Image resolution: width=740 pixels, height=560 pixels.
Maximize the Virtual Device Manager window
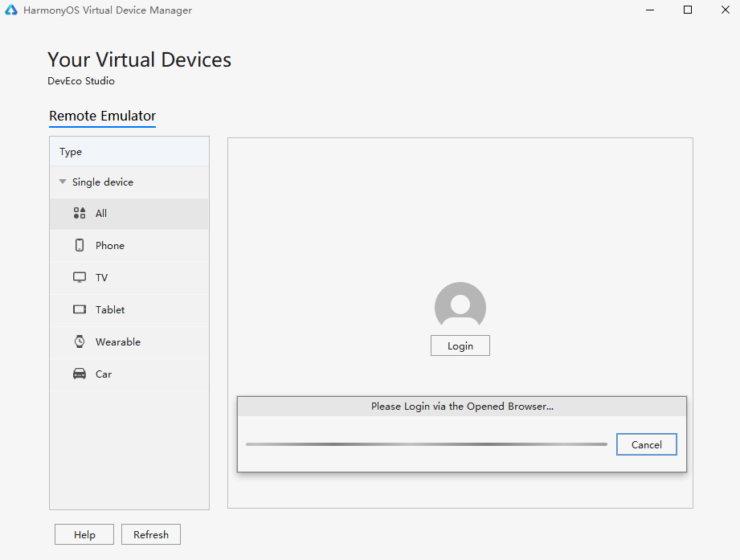pyautogui.click(x=688, y=10)
